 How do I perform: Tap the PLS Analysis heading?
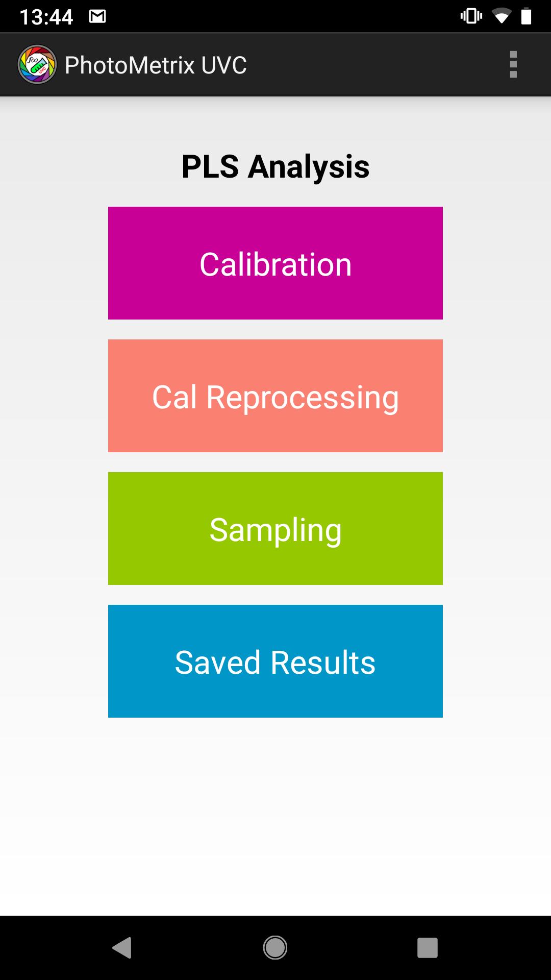(275, 166)
